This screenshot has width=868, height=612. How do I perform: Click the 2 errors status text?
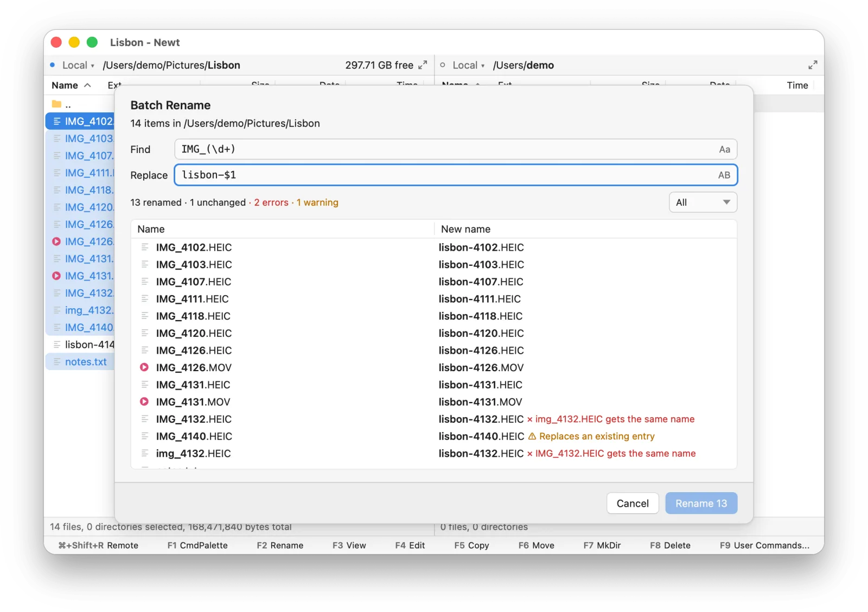271,202
